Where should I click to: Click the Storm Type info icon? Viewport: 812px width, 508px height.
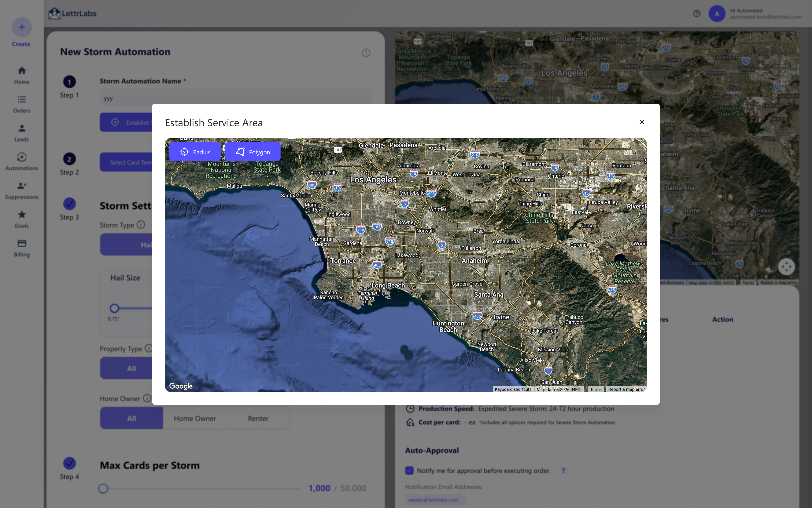141,224
